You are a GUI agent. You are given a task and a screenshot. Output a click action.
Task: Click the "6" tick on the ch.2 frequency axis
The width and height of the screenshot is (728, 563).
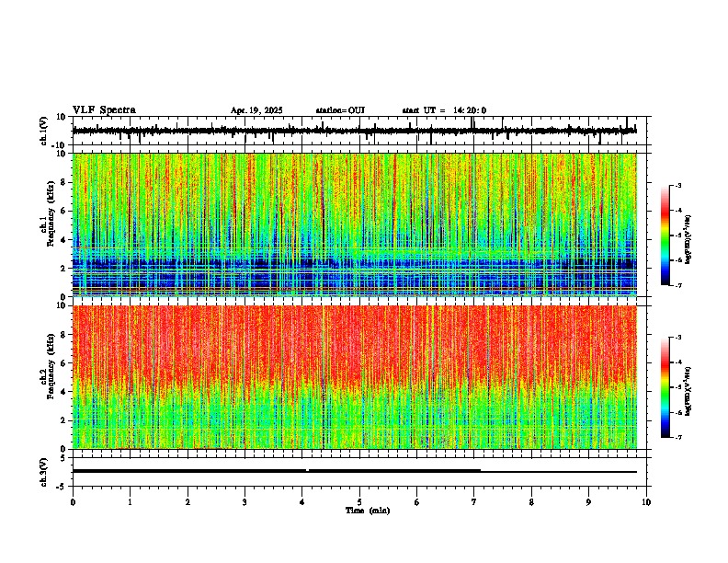pos(65,362)
